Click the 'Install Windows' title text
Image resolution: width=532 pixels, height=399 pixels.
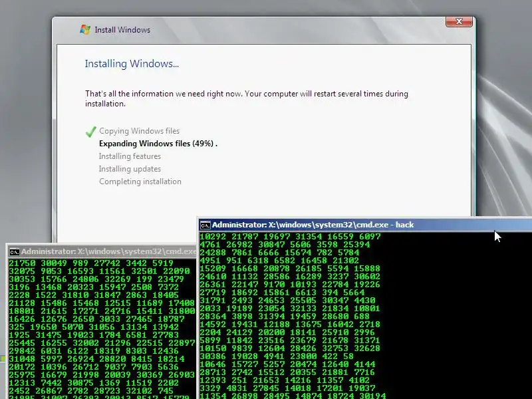[x=122, y=30]
